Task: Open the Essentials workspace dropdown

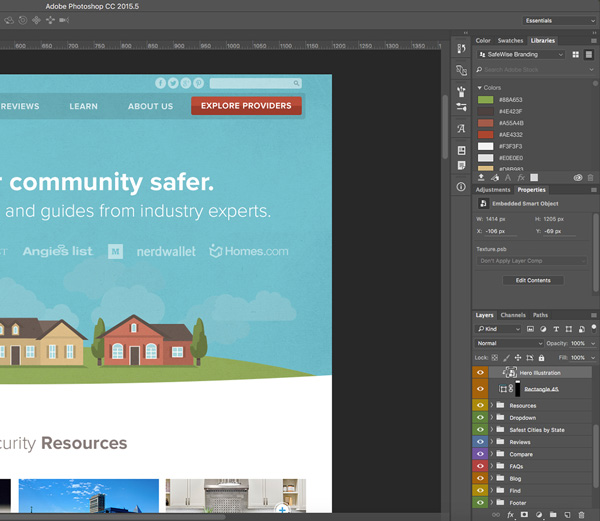Action: click(x=559, y=21)
